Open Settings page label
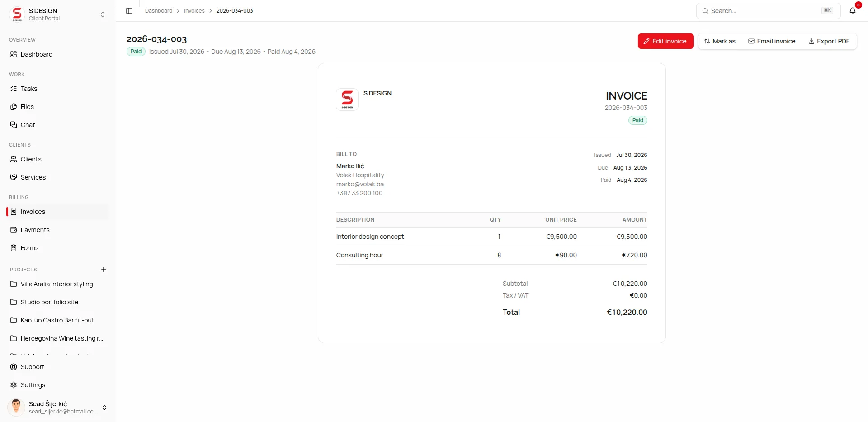Viewport: 868px width, 422px height. pos(33,385)
